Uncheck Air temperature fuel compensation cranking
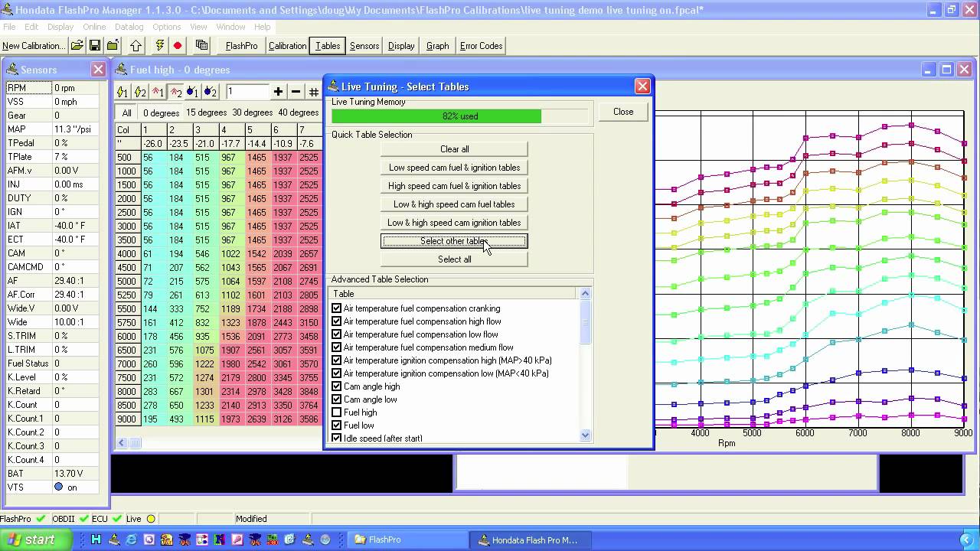This screenshot has height=551, width=980. pos(337,308)
